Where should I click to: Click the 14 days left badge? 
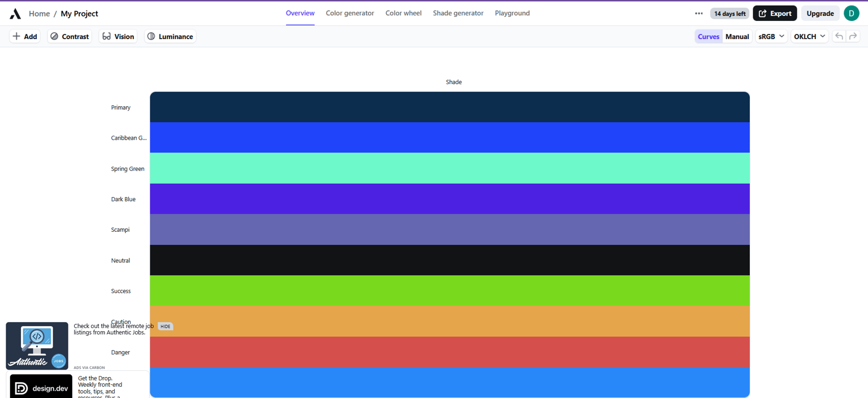tap(730, 14)
